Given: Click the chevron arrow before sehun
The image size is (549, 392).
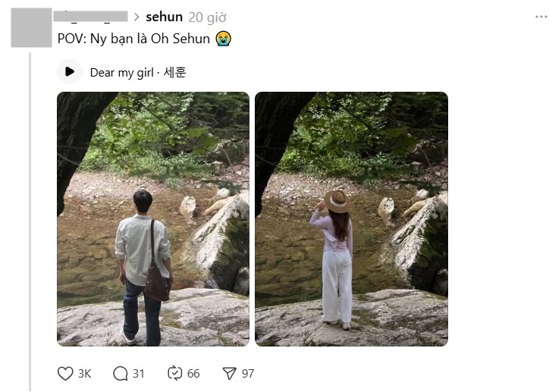Looking at the screenshot, I should [136, 17].
